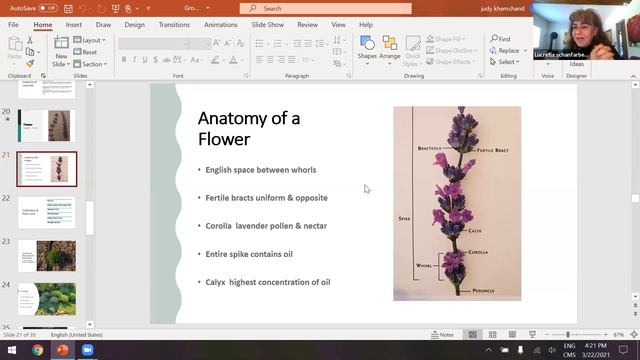Click Fit slide to window icon
Image resolution: width=640 pixels, height=360 pixels.
click(x=634, y=335)
